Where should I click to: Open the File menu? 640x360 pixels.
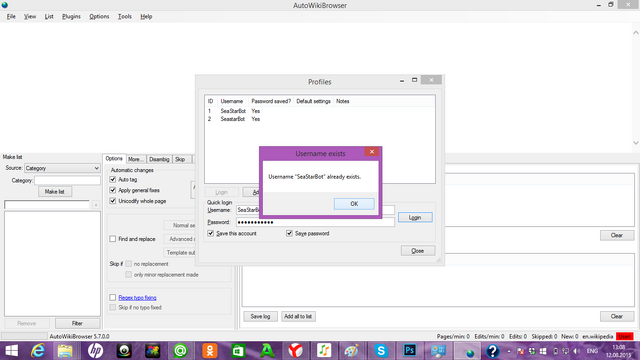pyautogui.click(x=11, y=17)
